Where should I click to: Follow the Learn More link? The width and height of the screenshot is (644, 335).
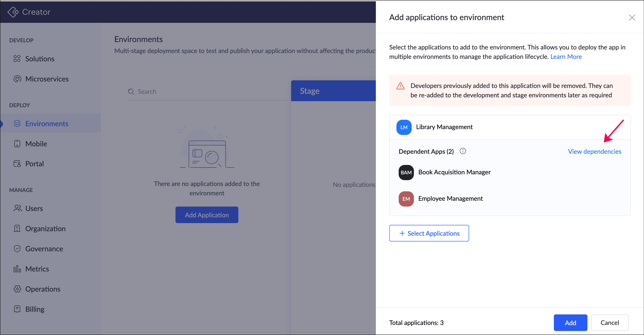tap(566, 57)
